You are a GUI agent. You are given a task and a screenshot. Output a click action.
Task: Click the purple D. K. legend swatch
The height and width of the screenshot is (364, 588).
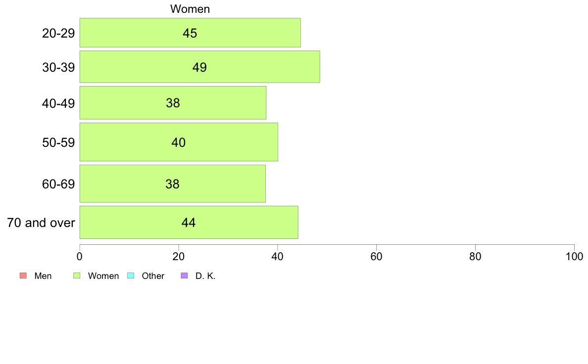[x=184, y=275]
